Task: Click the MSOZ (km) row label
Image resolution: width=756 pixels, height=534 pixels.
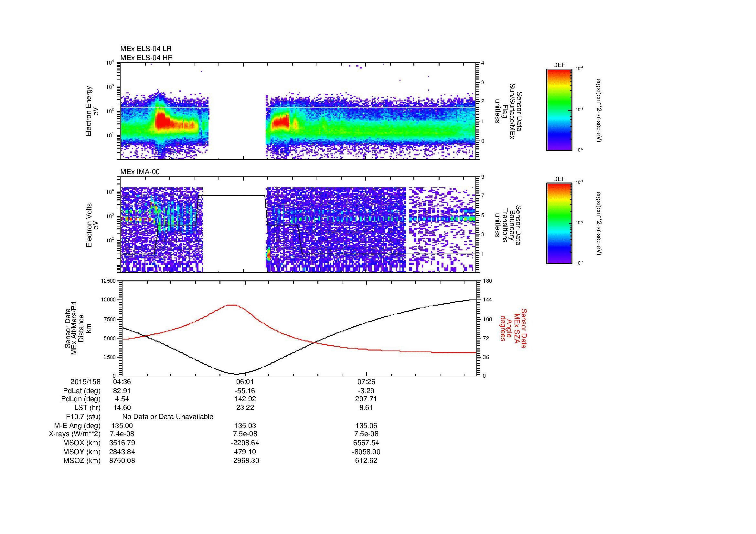Action: pyautogui.click(x=82, y=461)
